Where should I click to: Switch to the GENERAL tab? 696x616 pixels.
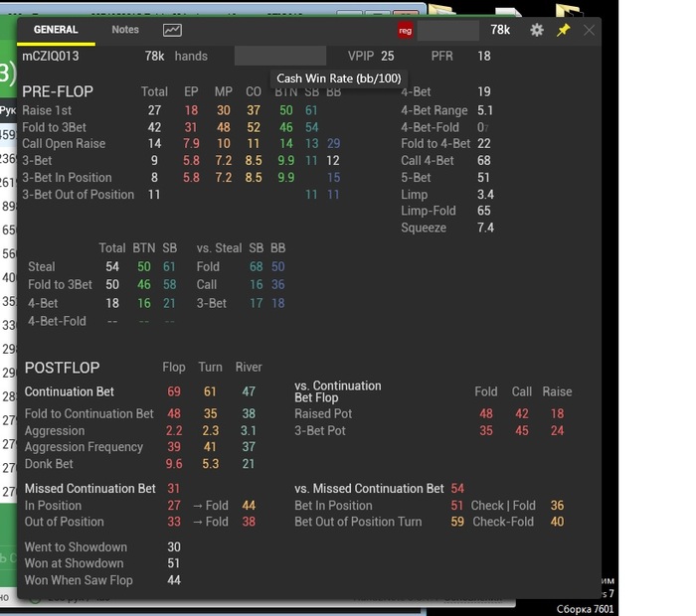point(56,30)
